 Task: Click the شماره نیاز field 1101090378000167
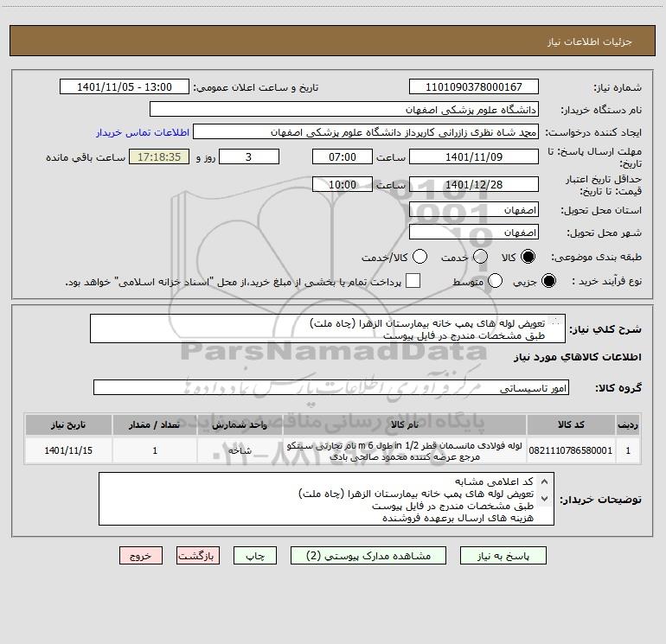point(474,87)
